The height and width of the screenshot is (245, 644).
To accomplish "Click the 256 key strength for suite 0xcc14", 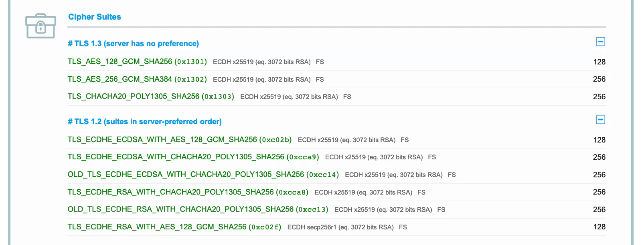I will (x=599, y=175).
